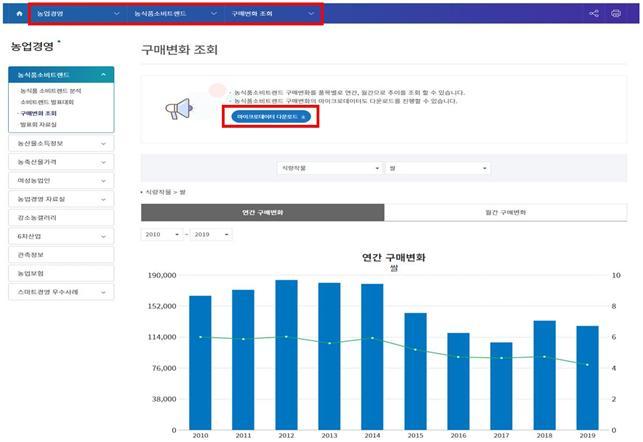The width and height of the screenshot is (643, 442).
Task: Expand the 농축산물가격 sidebar menu
Action: click(x=60, y=162)
